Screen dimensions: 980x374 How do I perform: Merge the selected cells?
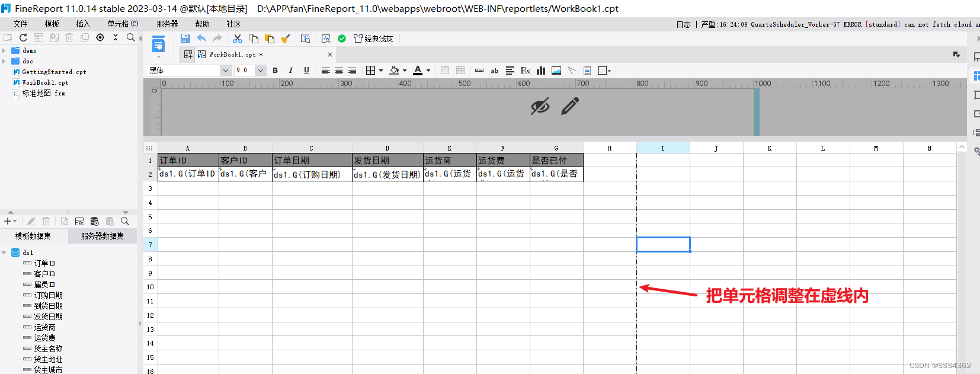point(445,71)
